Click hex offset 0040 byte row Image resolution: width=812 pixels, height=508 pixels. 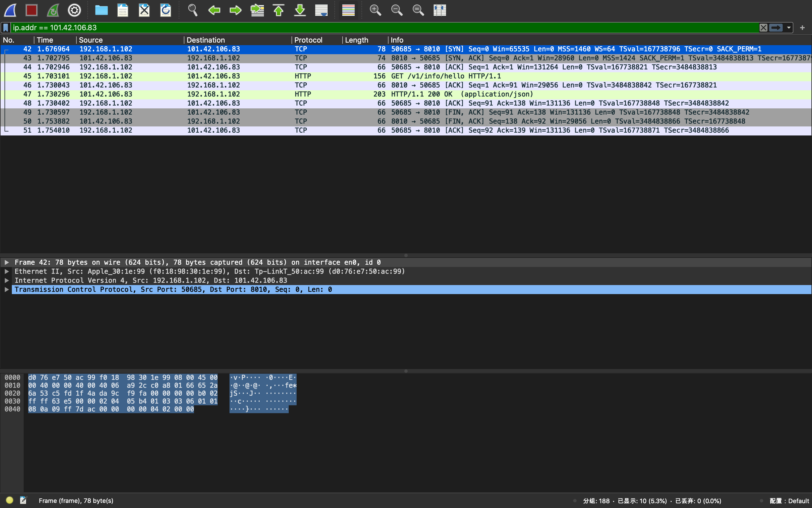tap(111, 409)
